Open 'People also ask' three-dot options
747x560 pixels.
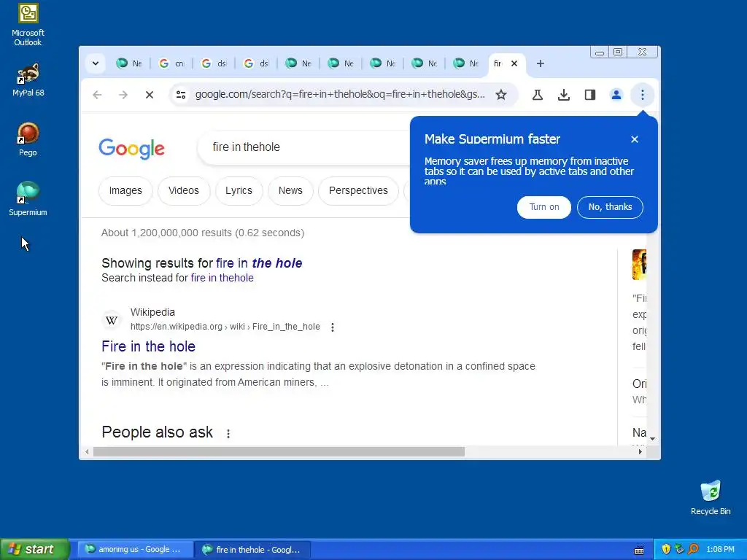(x=228, y=433)
